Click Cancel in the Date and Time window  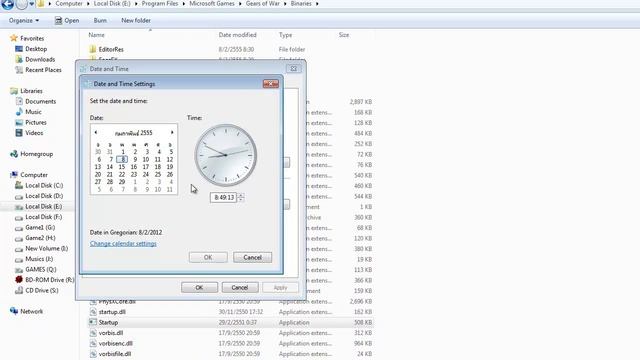tap(240, 288)
